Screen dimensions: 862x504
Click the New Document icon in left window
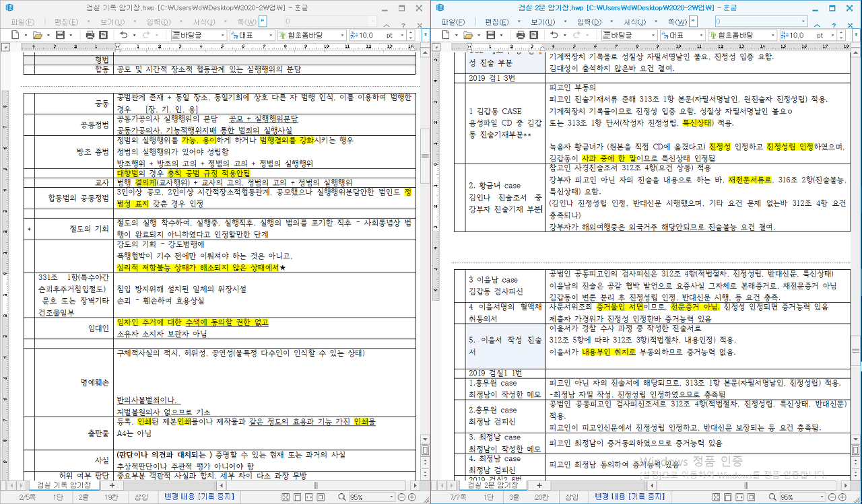[x=15, y=35]
